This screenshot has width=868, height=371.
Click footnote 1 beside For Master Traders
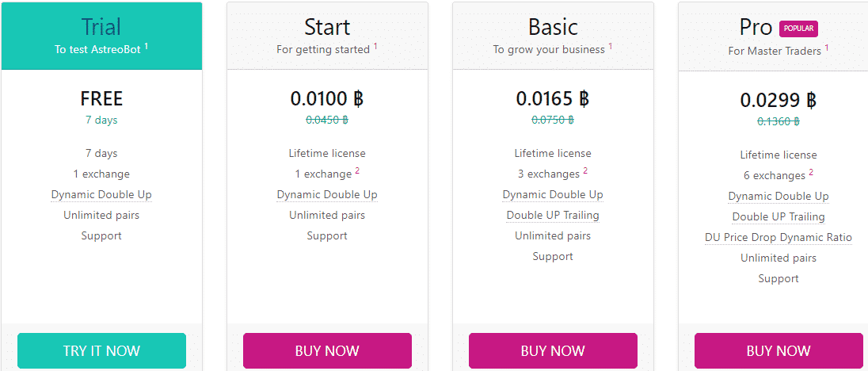tap(827, 48)
